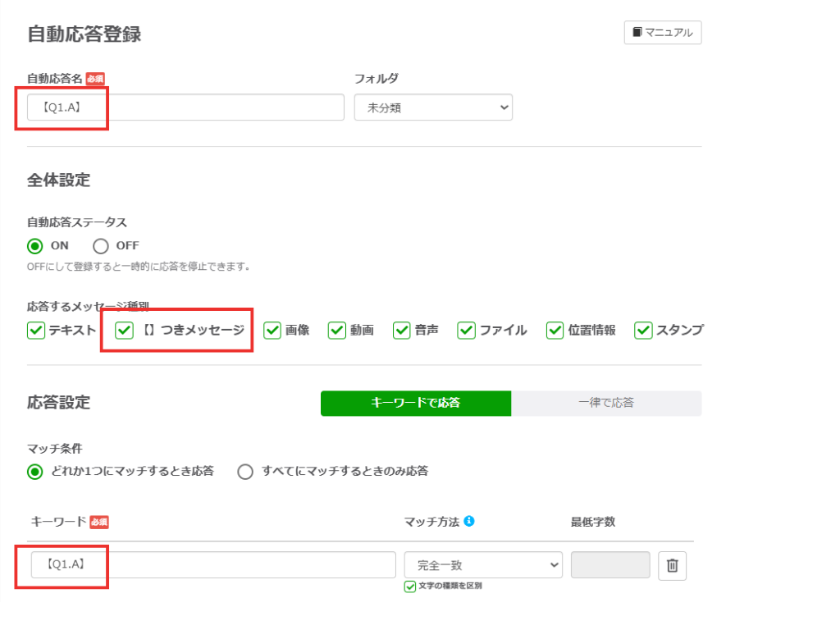Click the info icon beside マッチ方法
Image resolution: width=840 pixels, height=630 pixels.
pos(469,521)
